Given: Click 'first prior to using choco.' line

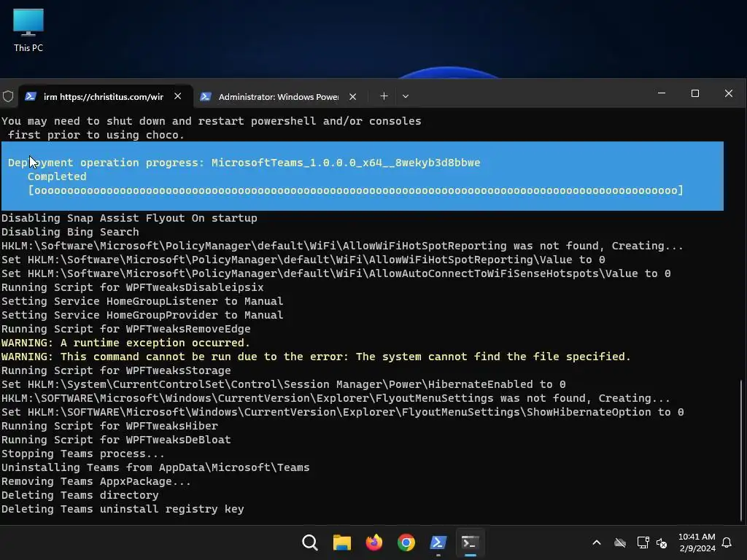Looking at the screenshot, I should pos(96,135).
